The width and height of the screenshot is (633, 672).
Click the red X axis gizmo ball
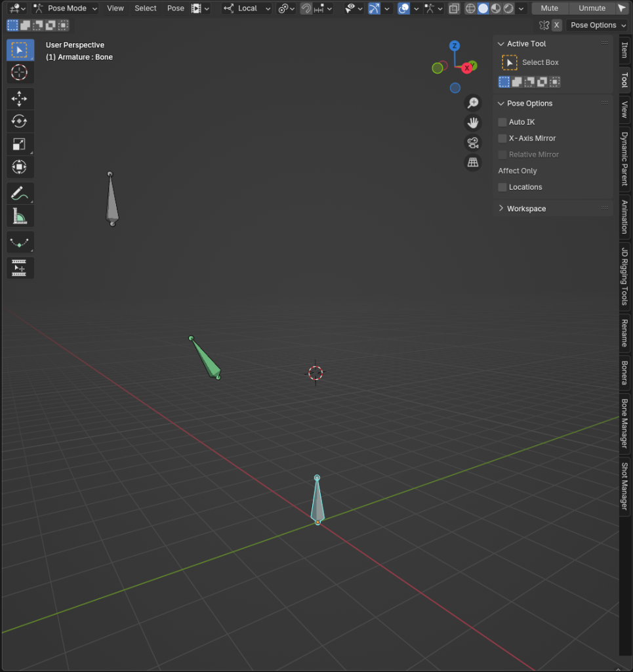click(x=467, y=68)
